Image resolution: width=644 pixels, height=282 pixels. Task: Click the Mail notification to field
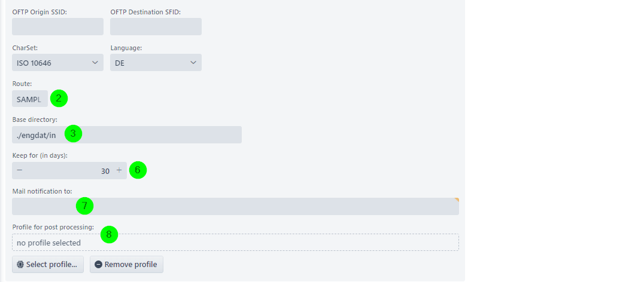click(x=235, y=206)
